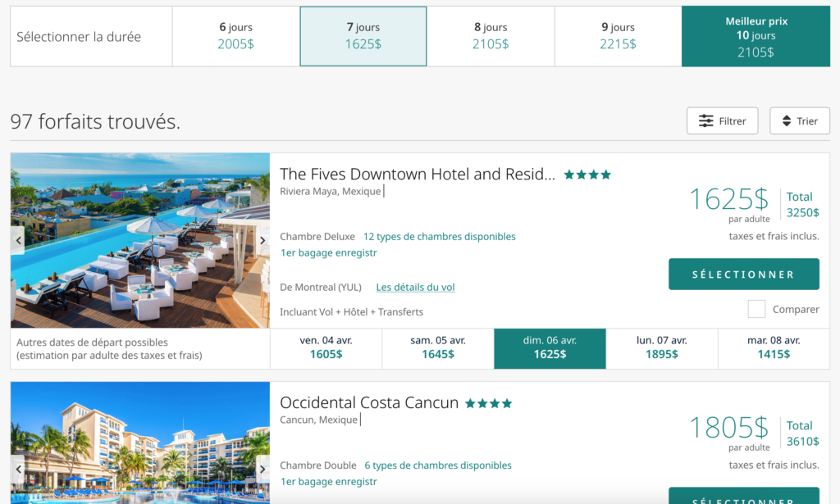Show next photo of The Fives Downtown
This screenshot has width=840, height=504.
pos(262,240)
